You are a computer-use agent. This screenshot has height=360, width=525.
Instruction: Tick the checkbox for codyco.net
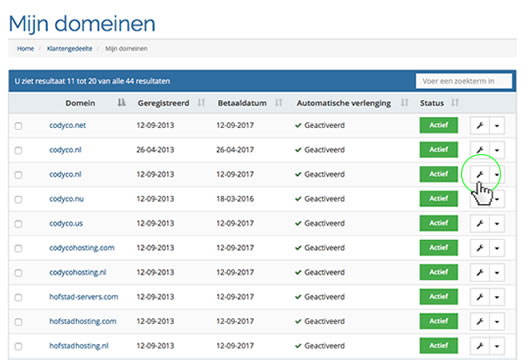point(18,126)
